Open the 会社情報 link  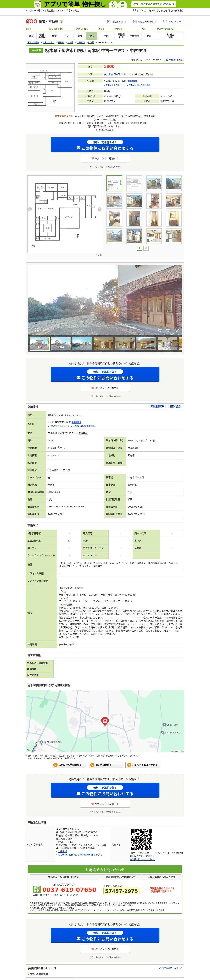pyautogui.click(x=62, y=851)
